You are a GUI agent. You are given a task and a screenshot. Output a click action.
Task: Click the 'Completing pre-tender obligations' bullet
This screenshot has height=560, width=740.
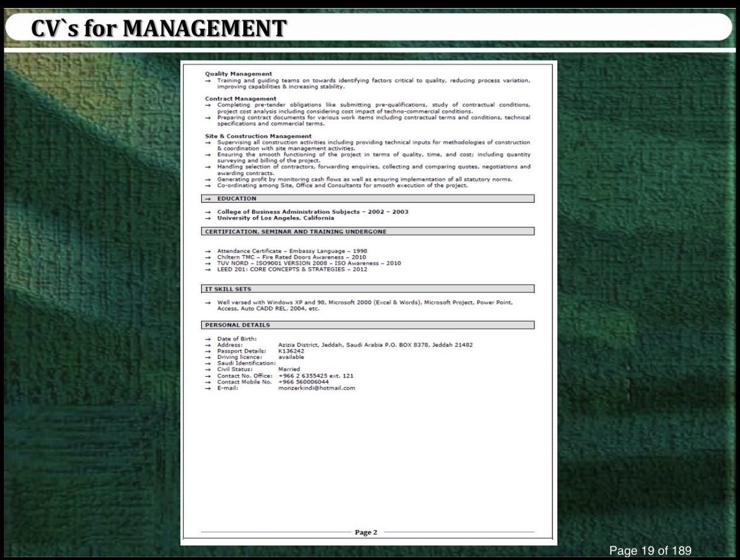coord(373,108)
